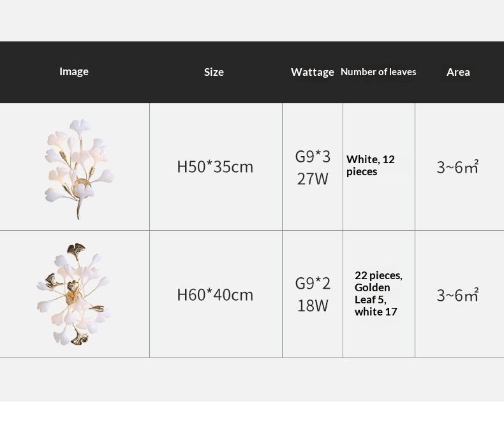Click the 18W wattage value
Image resolution: width=504 pixels, height=441 pixels.
pyautogui.click(x=313, y=305)
